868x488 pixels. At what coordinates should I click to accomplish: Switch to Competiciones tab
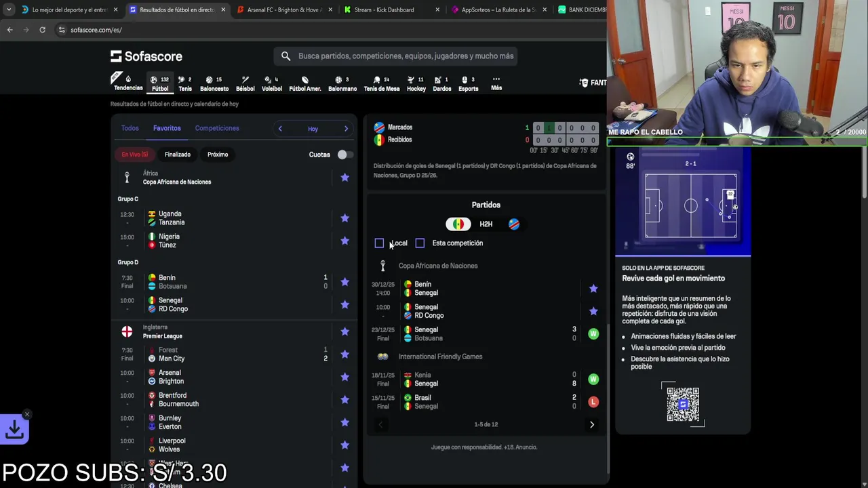pos(217,128)
